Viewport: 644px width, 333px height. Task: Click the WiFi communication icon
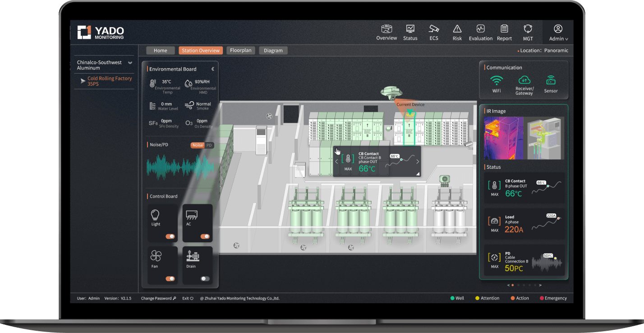coord(497,80)
